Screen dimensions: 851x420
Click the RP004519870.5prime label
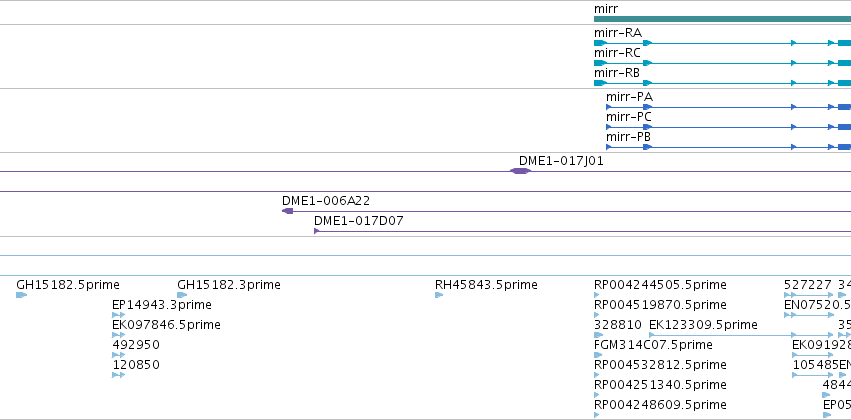tap(660, 305)
